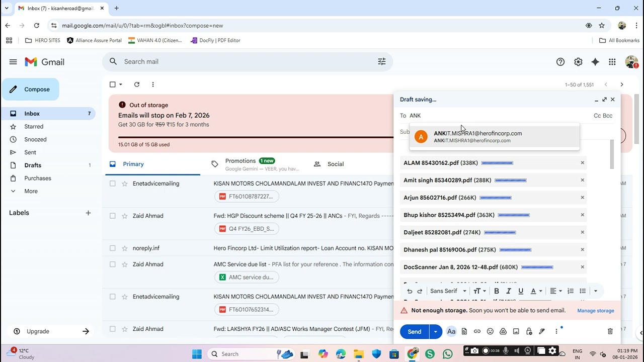Viewport: 644px width, 362px height.
Task: Open the Gmail main menu hamburger
Action: [13, 62]
